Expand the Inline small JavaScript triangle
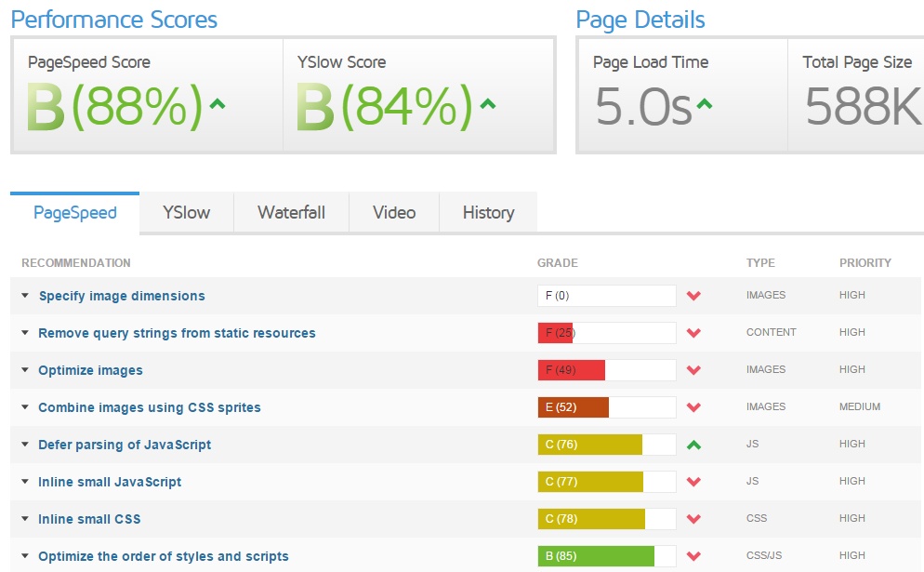Viewport: 924px width, 572px height. (26, 482)
